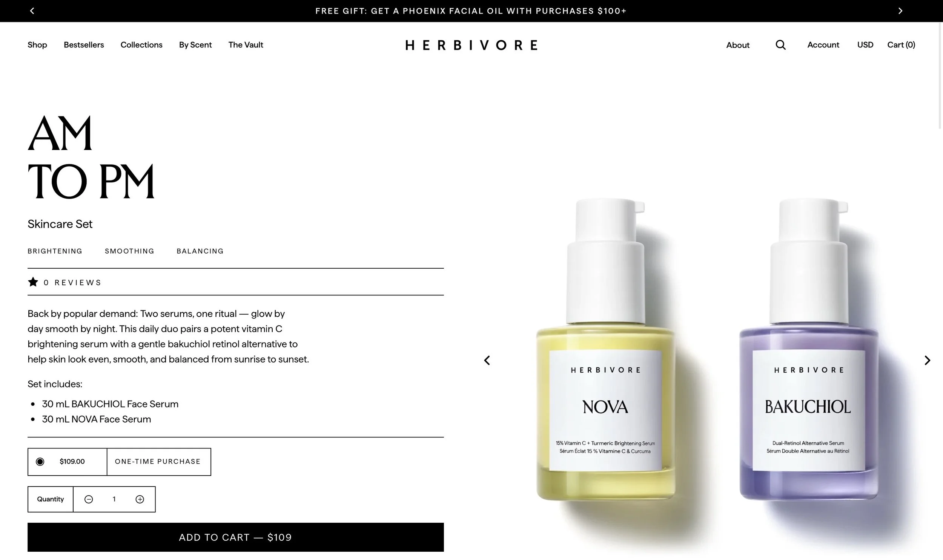Open the USD currency selector
943x560 pixels.
coord(865,44)
